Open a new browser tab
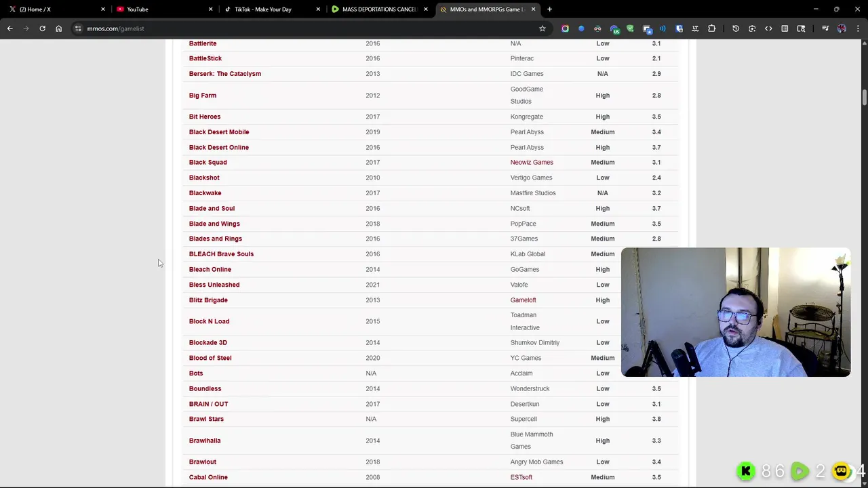The image size is (868, 488). pos(549,9)
